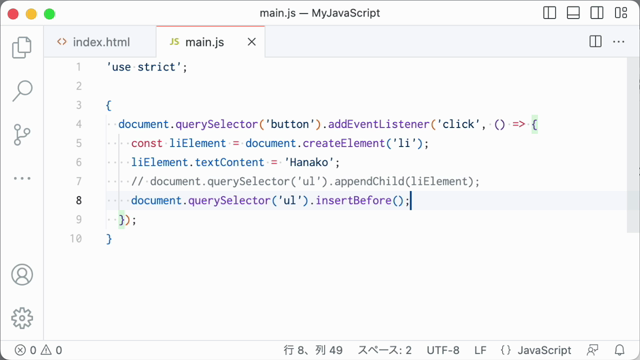
Task: Click 'Hanako' string on line 6
Action: click(x=309, y=162)
